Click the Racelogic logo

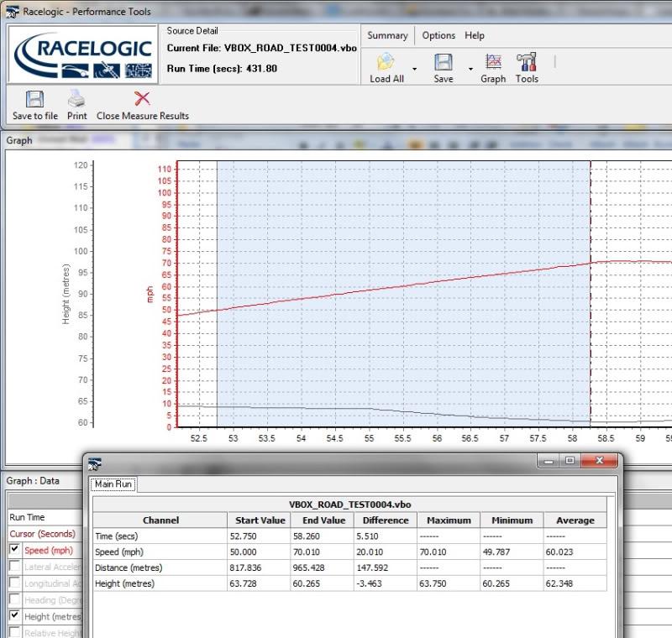click(x=84, y=54)
